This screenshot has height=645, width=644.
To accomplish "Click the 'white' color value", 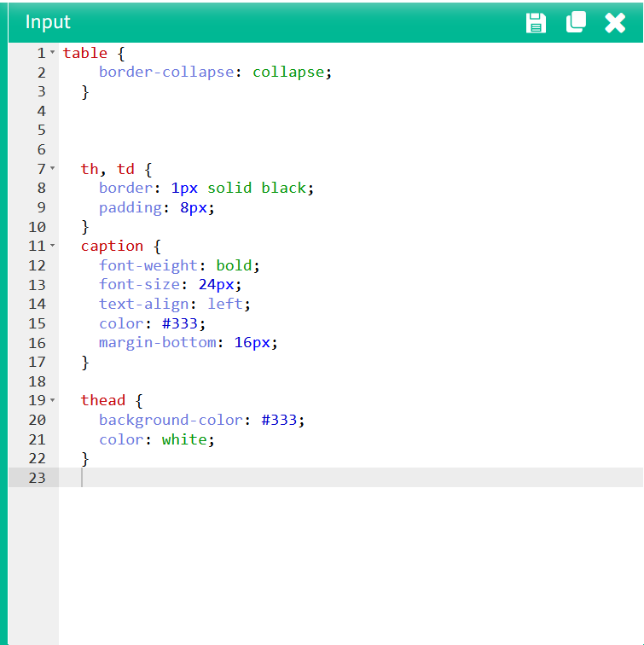I will coord(184,439).
